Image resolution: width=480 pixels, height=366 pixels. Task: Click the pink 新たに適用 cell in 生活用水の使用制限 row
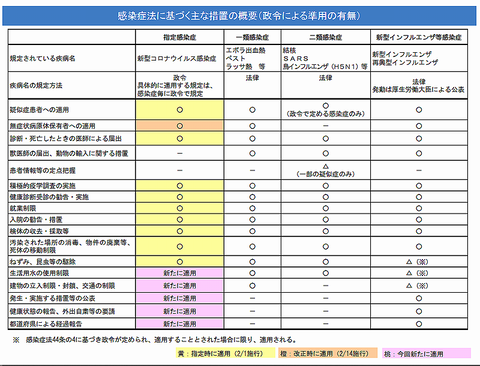pyautogui.click(x=180, y=273)
